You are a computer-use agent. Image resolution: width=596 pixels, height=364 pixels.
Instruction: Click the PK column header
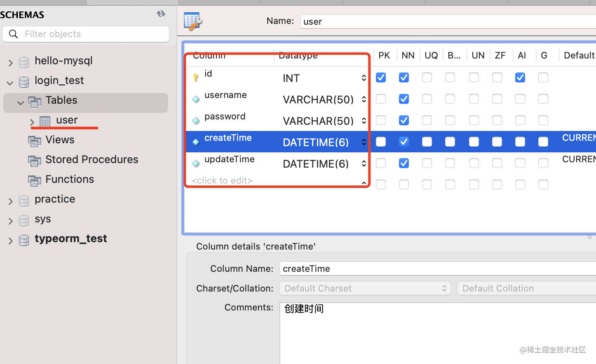[x=384, y=55]
